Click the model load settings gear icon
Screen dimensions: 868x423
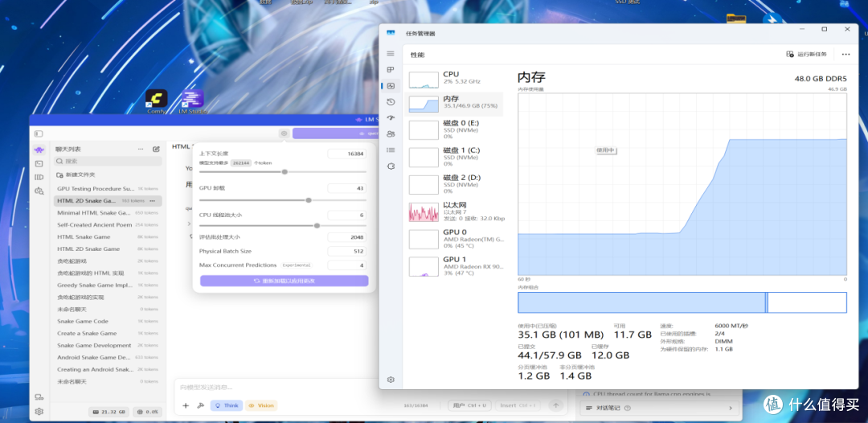284,133
